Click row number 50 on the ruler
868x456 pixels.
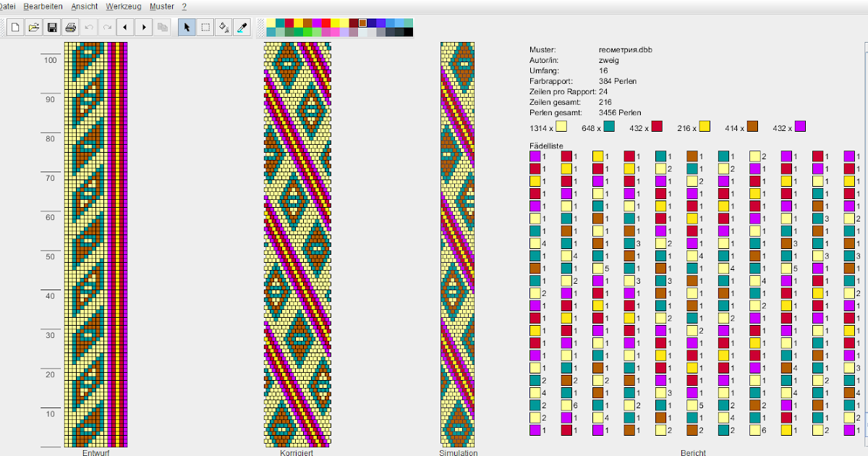point(51,257)
